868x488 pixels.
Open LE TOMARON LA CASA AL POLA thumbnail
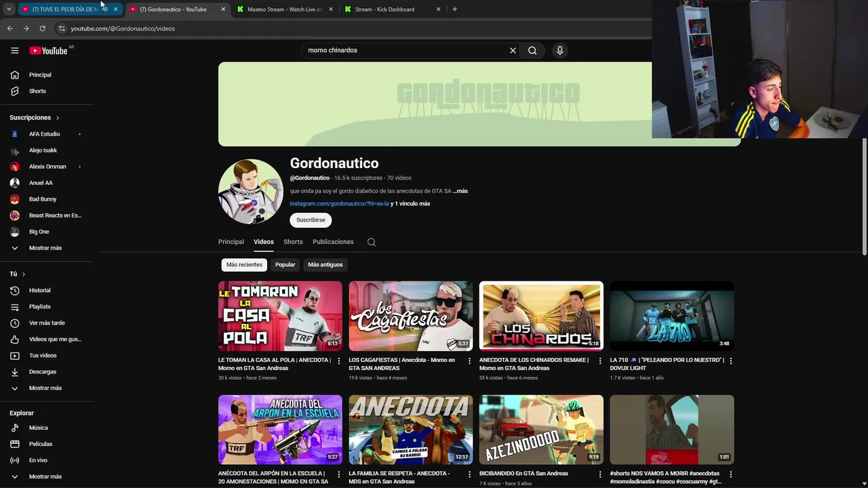(x=280, y=316)
